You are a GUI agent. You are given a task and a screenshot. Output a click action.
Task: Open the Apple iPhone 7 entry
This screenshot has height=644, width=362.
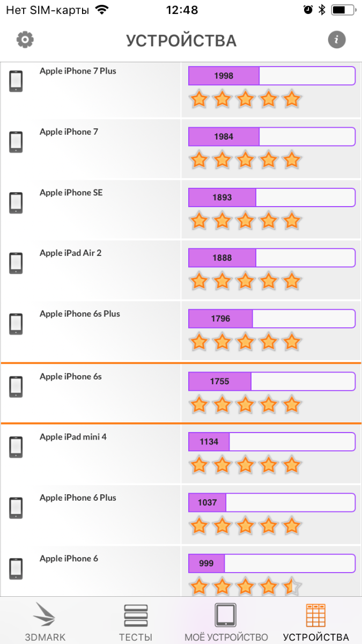click(x=69, y=132)
